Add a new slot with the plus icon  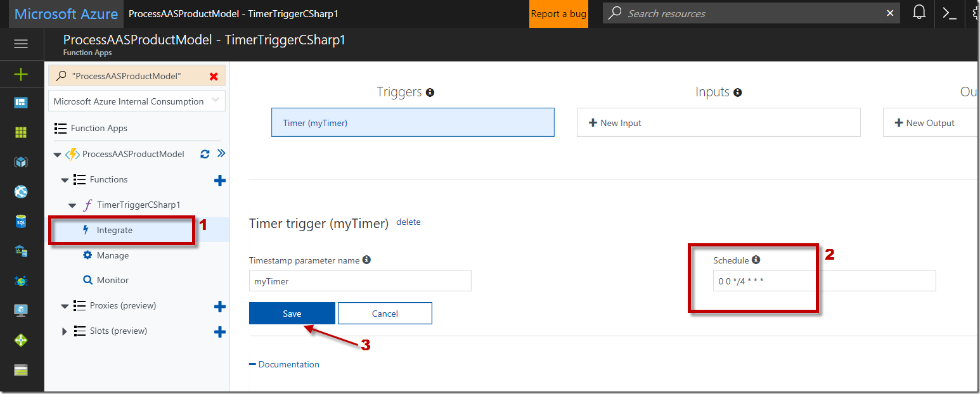[x=220, y=332]
